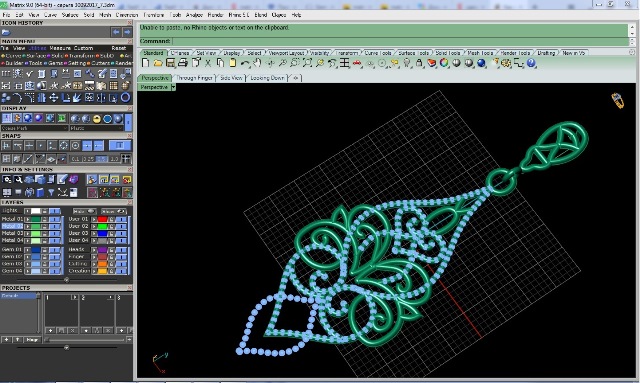Open the Analyze menu
640x383 pixels.
(x=194, y=15)
